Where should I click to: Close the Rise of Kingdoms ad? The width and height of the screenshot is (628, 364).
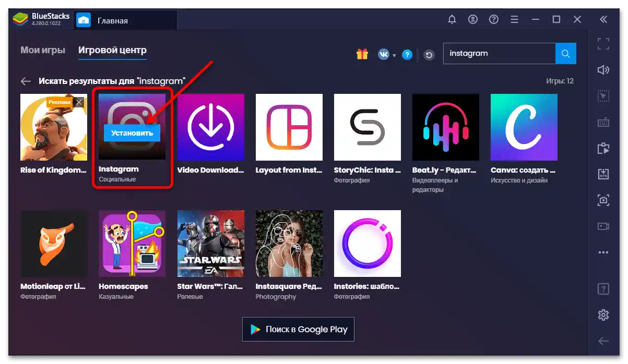[x=79, y=102]
